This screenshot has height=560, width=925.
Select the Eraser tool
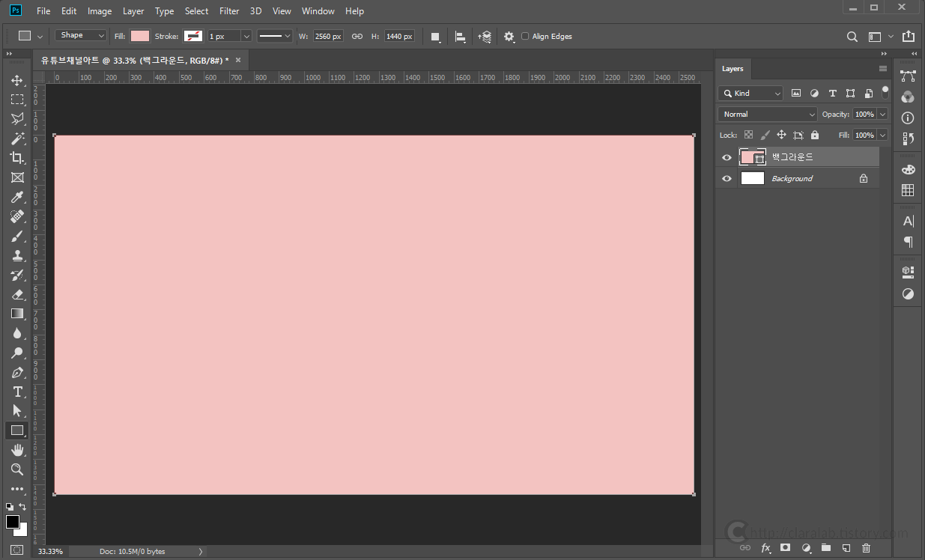pos(16,294)
